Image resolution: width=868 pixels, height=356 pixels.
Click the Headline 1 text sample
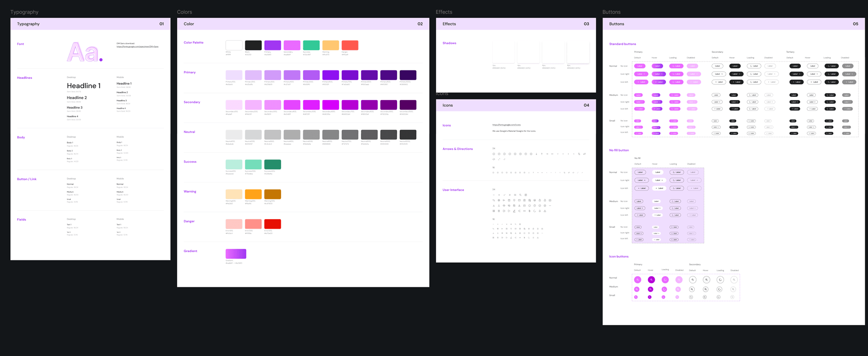84,86
